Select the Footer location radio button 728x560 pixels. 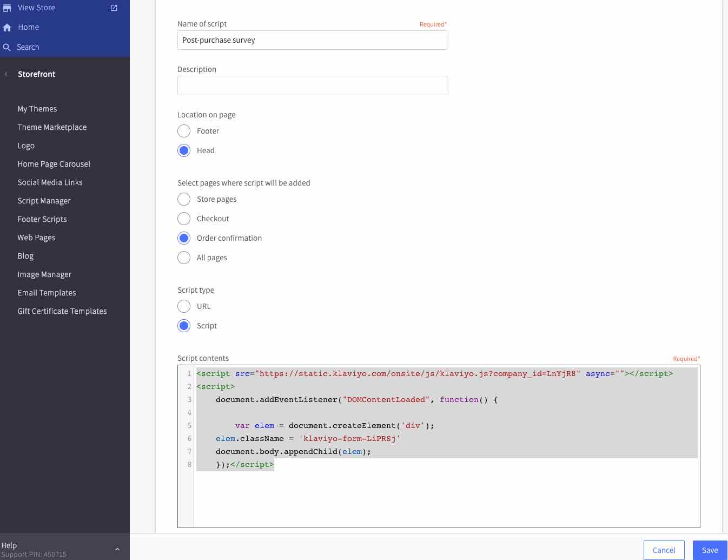184,131
